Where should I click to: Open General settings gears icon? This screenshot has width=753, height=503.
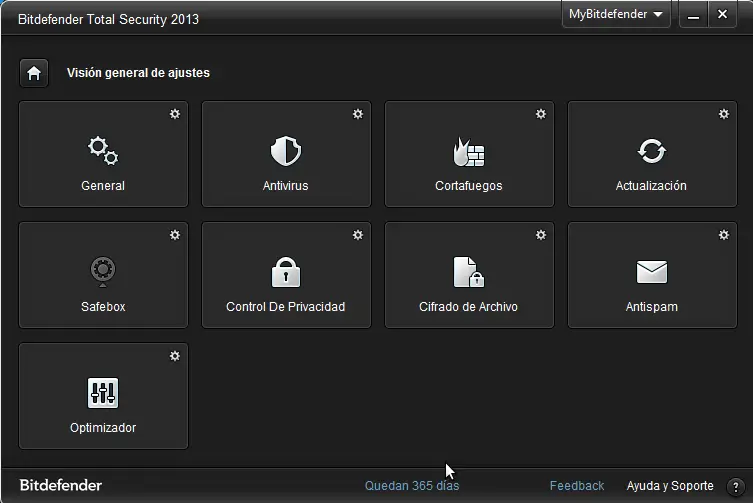point(103,151)
